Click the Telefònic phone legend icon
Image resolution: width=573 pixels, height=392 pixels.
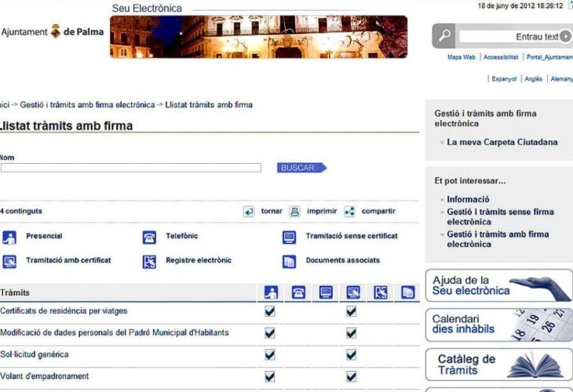(x=149, y=238)
